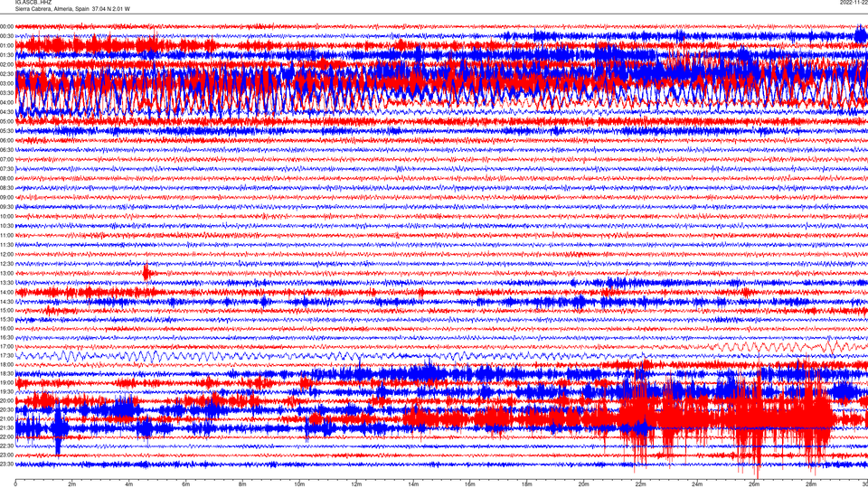This screenshot has height=488, width=868.
Task: Select the 12:00 trace time label
Action: coord(6,255)
